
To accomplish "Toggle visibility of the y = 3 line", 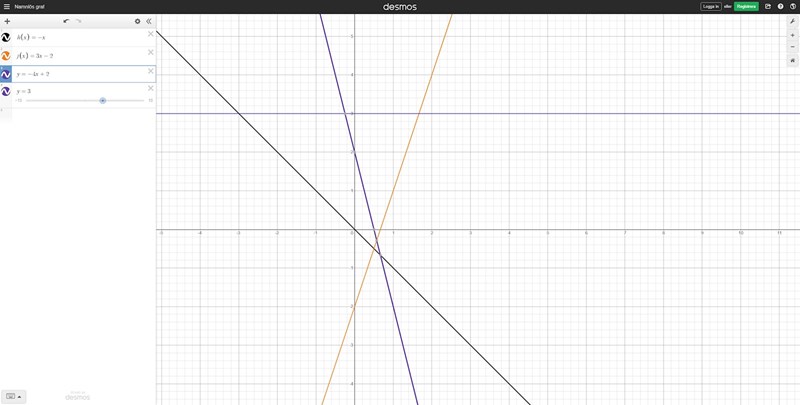I will point(6,91).
